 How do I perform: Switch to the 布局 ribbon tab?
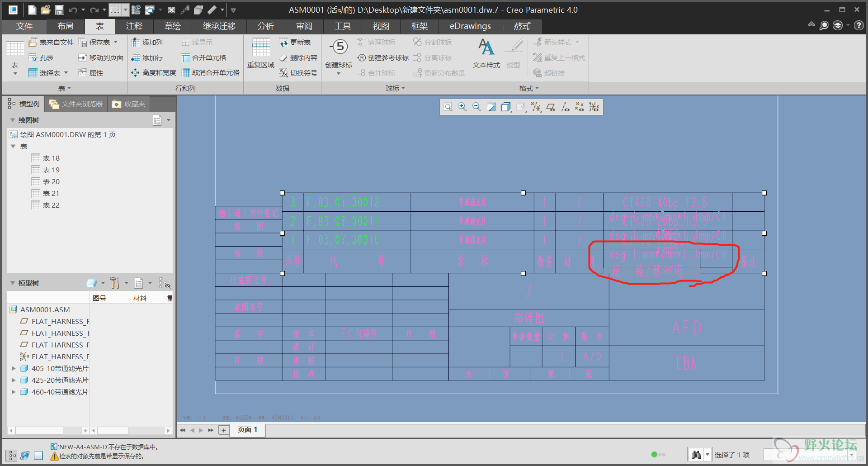click(x=66, y=26)
